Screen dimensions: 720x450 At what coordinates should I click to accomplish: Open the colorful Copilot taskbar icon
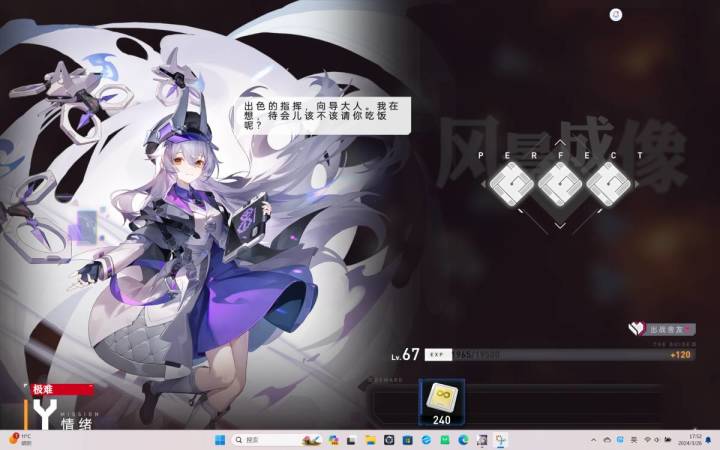point(334,440)
